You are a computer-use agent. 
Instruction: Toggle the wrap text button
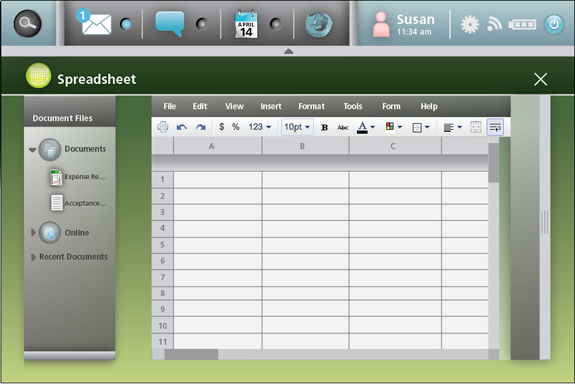pos(495,127)
